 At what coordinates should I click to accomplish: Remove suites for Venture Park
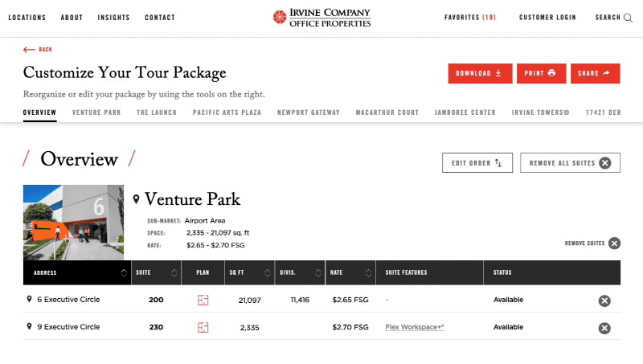(592, 243)
